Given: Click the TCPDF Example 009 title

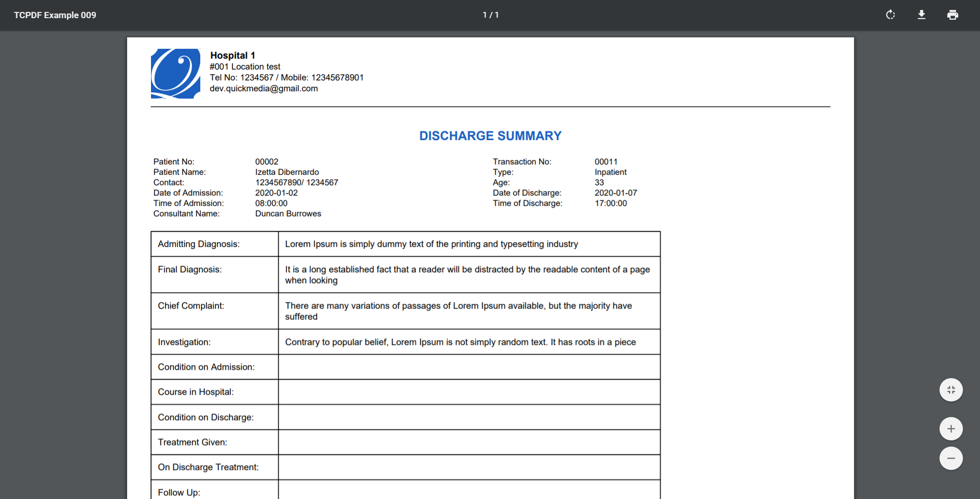Looking at the screenshot, I should [55, 15].
